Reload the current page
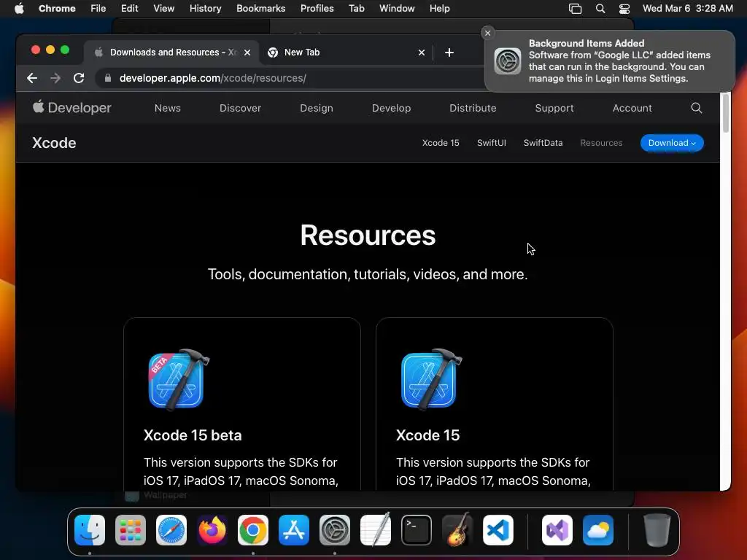The width and height of the screenshot is (747, 560). pyautogui.click(x=79, y=78)
